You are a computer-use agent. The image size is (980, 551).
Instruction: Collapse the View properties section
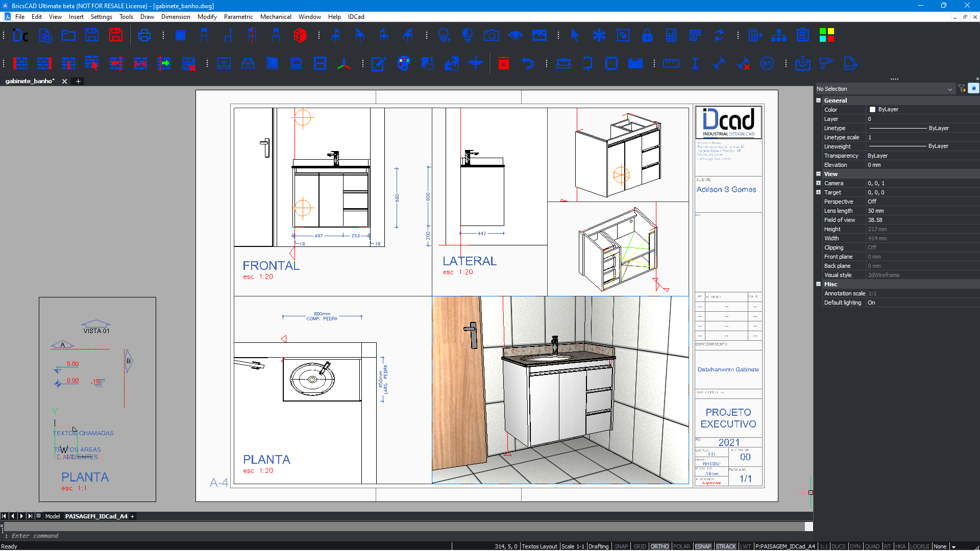tap(819, 174)
